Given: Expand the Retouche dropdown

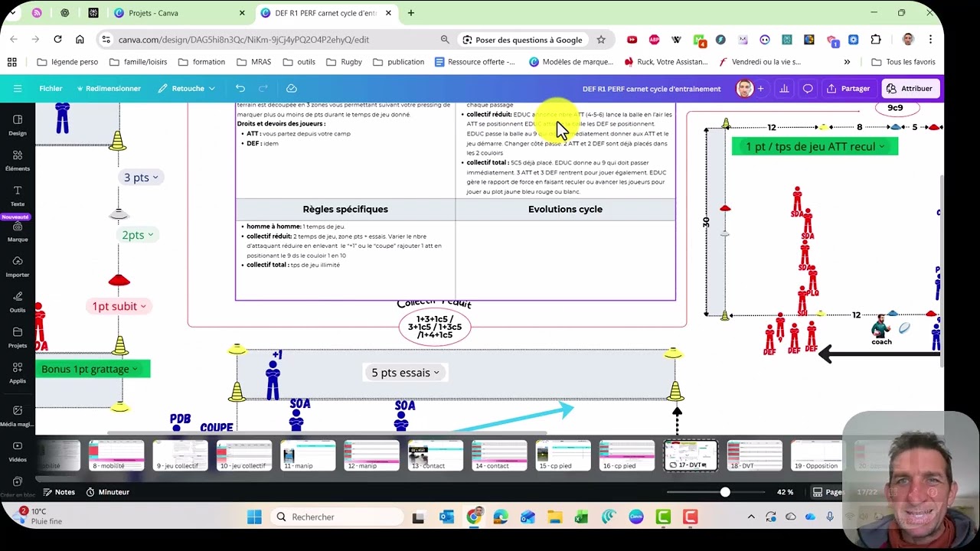Looking at the screenshot, I should (x=187, y=89).
